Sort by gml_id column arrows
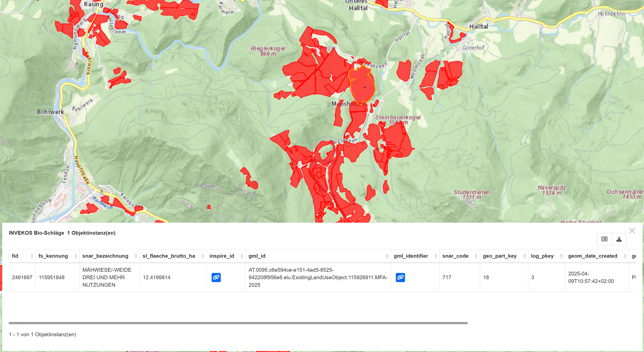The image size is (644, 352). (x=387, y=256)
